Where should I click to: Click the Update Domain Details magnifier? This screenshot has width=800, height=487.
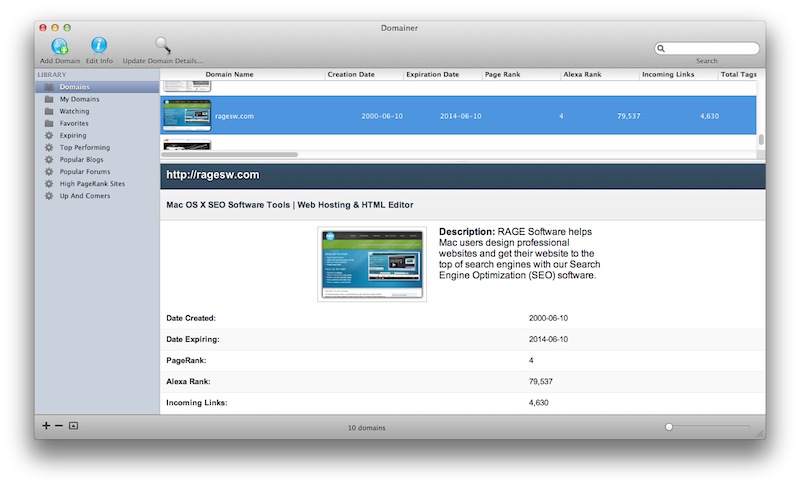pyautogui.click(x=162, y=45)
